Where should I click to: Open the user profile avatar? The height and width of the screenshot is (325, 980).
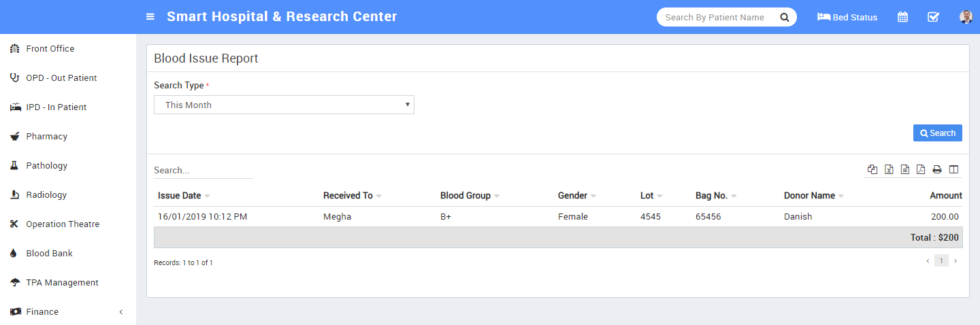(966, 17)
